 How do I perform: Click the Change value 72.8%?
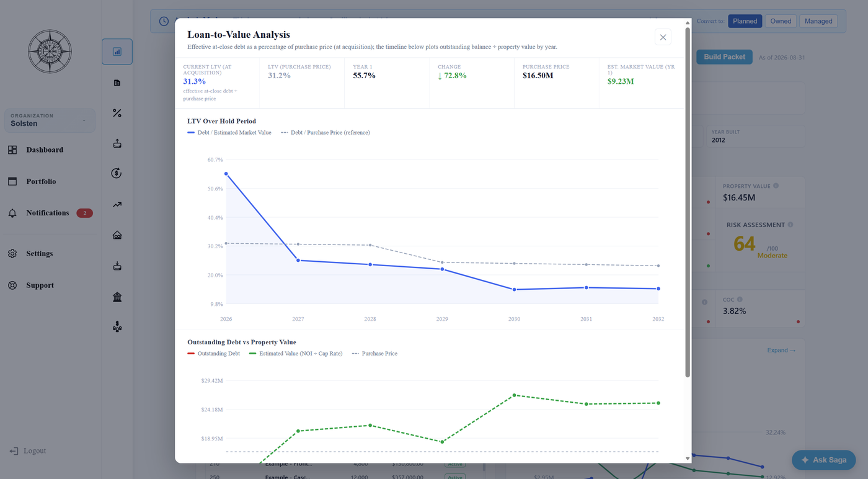(452, 76)
